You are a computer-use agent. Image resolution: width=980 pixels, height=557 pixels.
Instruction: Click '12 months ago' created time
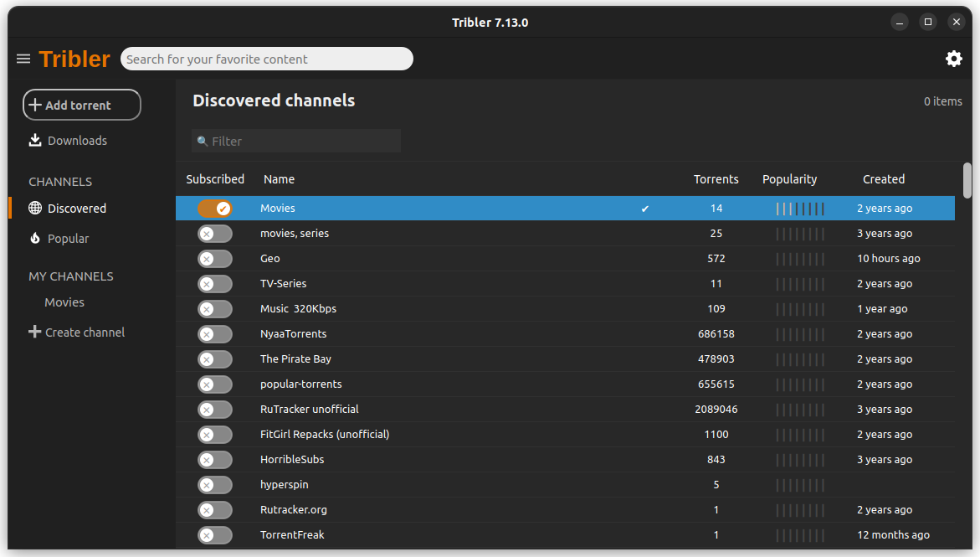coord(893,535)
